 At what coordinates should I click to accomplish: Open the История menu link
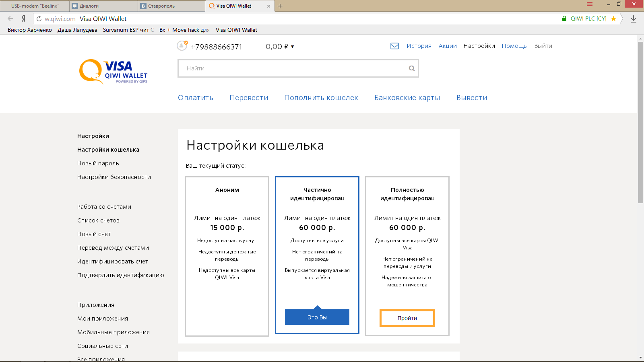point(419,46)
